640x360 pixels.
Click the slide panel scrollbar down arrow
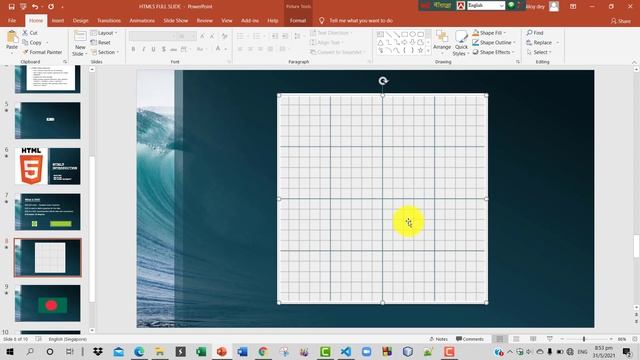coord(92,330)
